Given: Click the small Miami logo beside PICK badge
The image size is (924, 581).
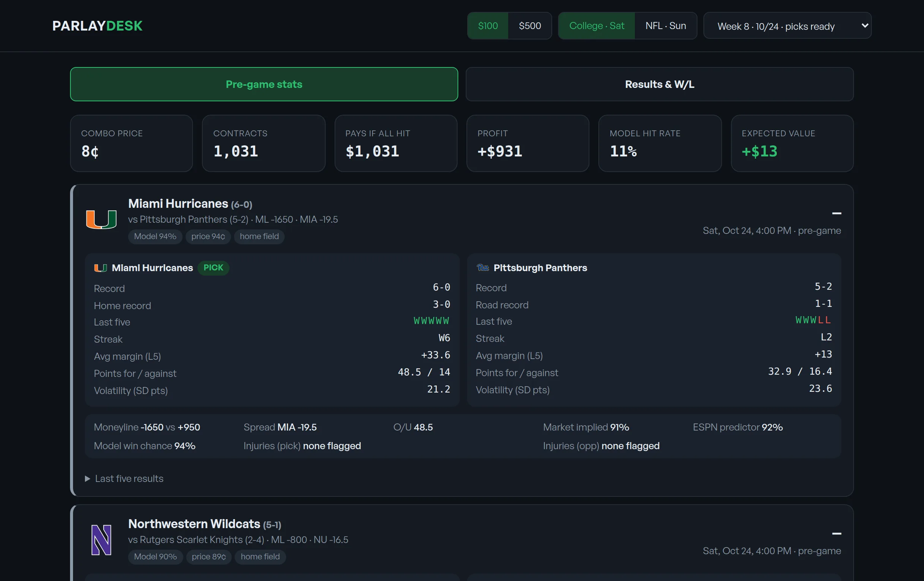Looking at the screenshot, I should pos(101,268).
